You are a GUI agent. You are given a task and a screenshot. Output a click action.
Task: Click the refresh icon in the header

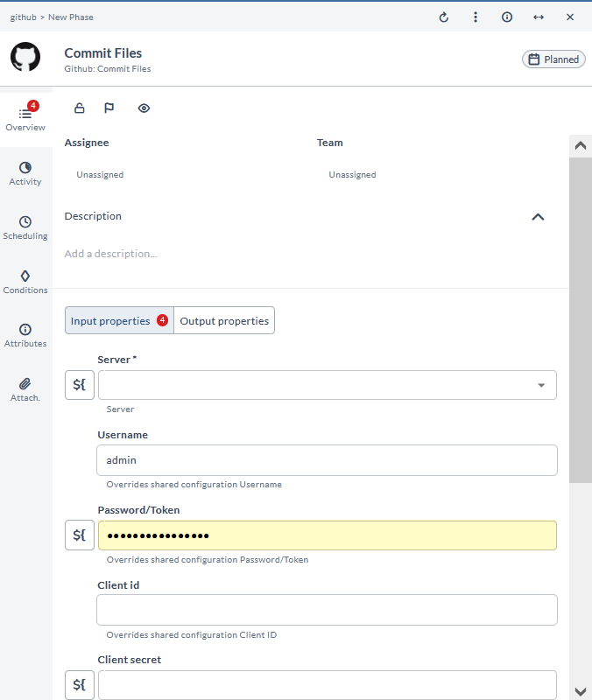point(444,17)
